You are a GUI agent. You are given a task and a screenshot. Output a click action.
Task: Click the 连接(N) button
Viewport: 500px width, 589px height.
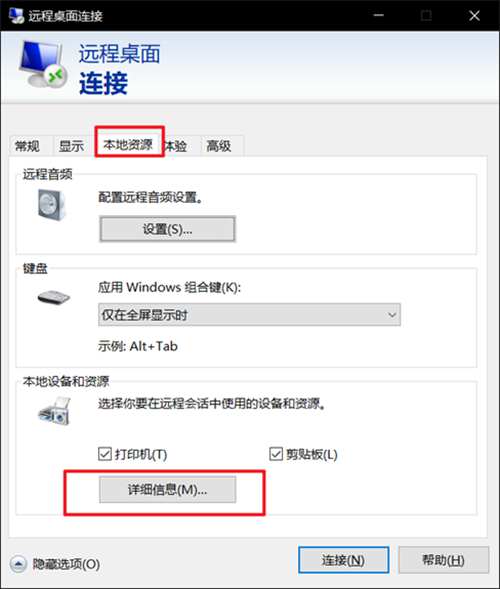[343, 560]
